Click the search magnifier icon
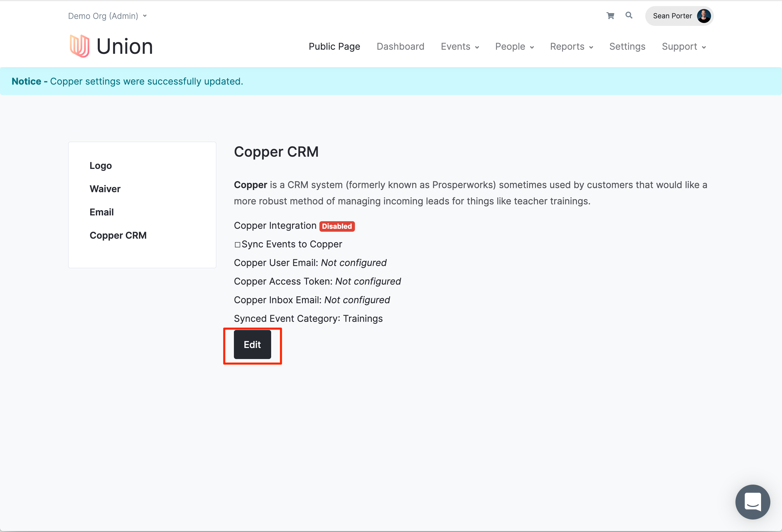The width and height of the screenshot is (782, 532). (629, 15)
